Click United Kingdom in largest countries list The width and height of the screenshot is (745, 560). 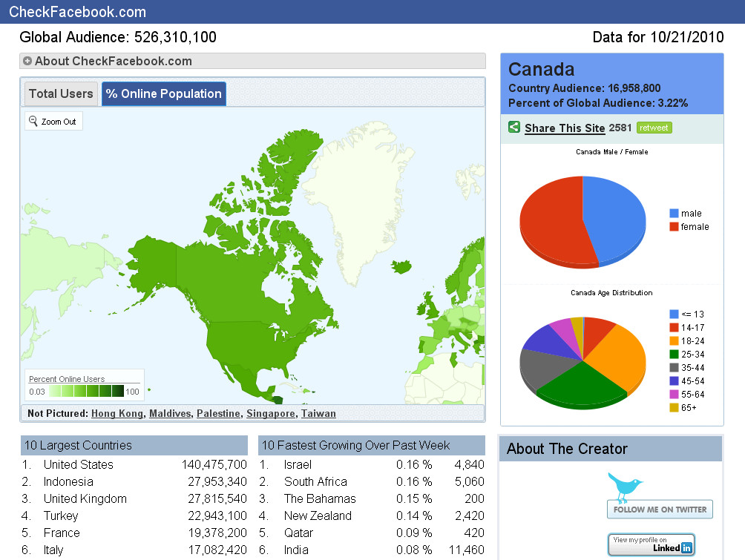[85, 498]
